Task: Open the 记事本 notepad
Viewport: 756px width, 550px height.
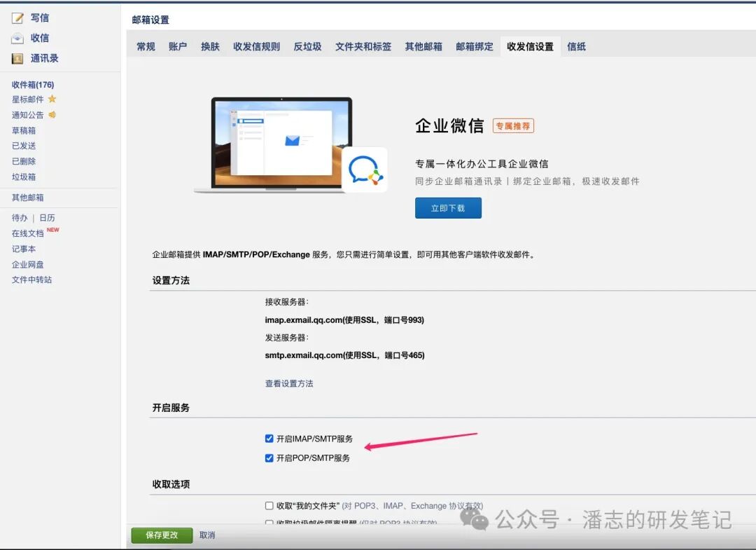Action: 24,249
